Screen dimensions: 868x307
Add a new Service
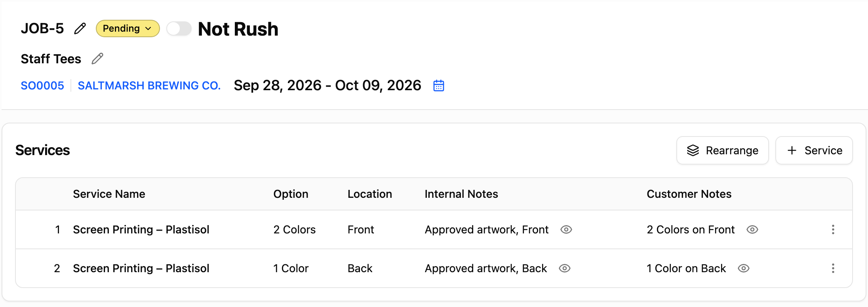tap(814, 150)
